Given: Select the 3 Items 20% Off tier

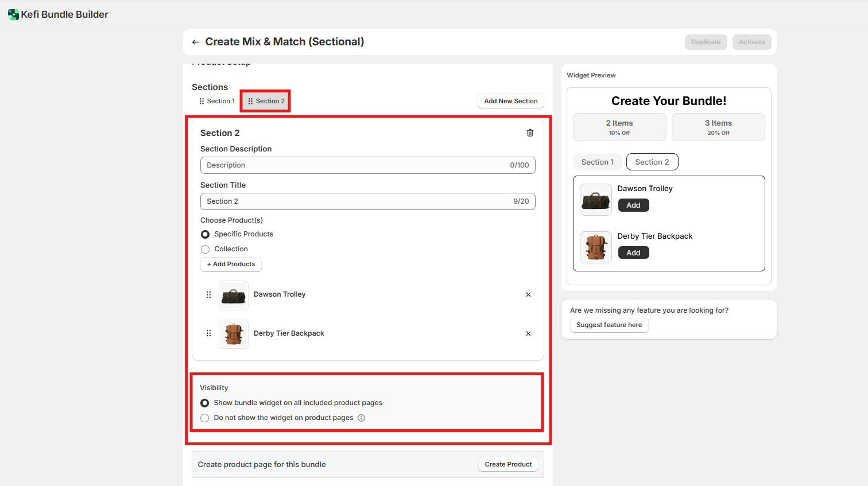Looking at the screenshot, I should 718,127.
